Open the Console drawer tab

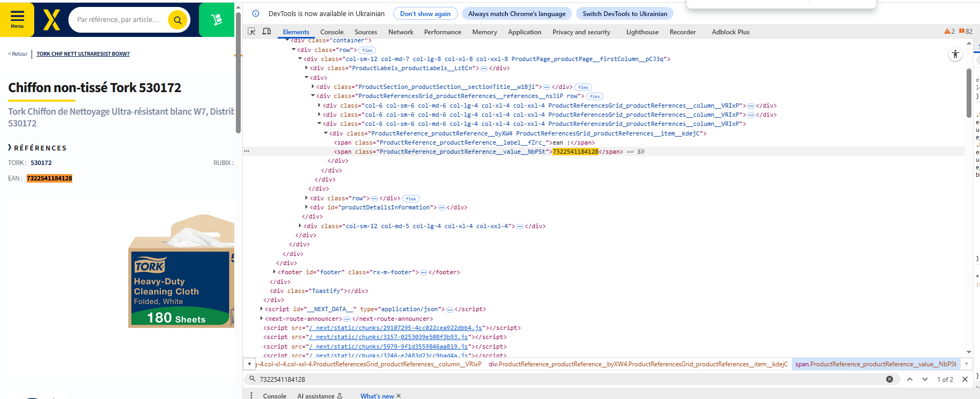(274, 396)
